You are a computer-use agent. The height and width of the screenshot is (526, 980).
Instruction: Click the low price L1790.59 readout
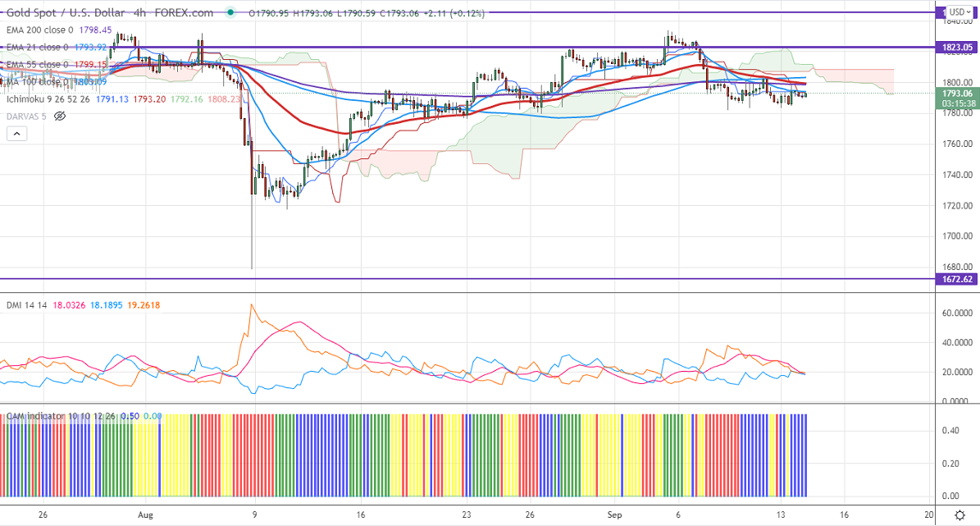(x=356, y=12)
